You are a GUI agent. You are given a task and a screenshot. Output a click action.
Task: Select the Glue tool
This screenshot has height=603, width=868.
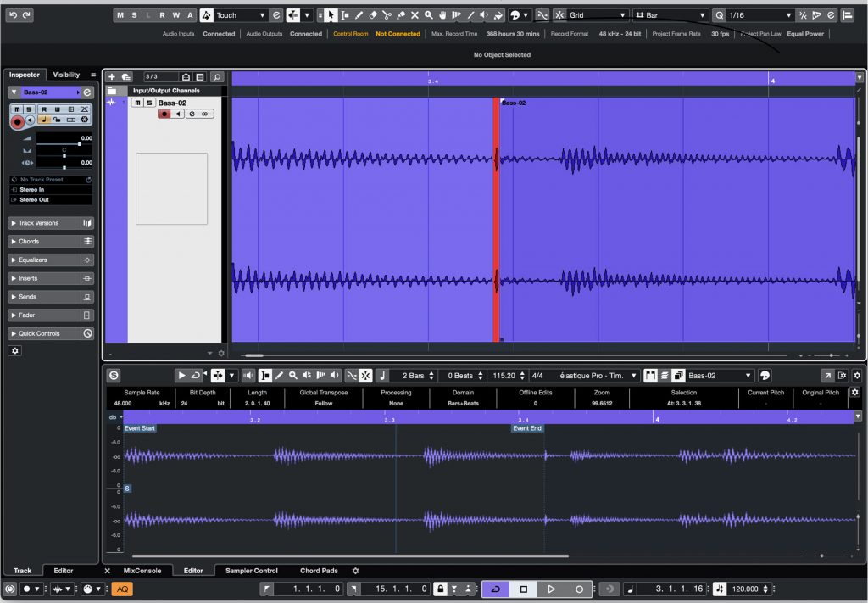pyautogui.click(x=401, y=15)
